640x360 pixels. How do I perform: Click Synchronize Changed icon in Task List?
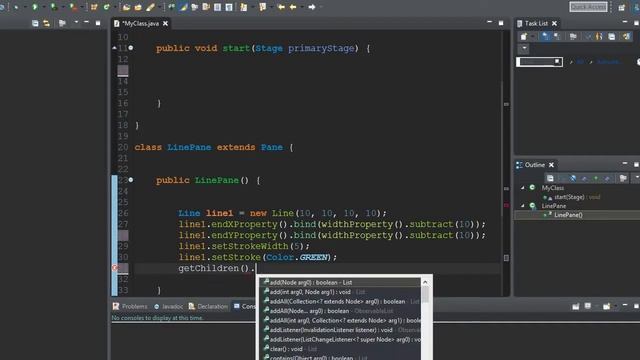coord(626,37)
